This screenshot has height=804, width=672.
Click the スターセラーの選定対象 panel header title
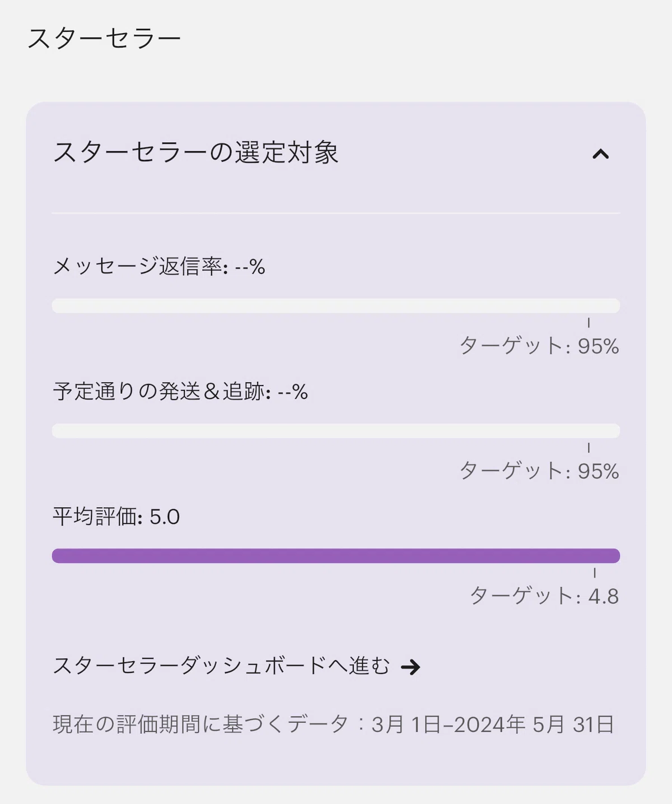click(196, 152)
